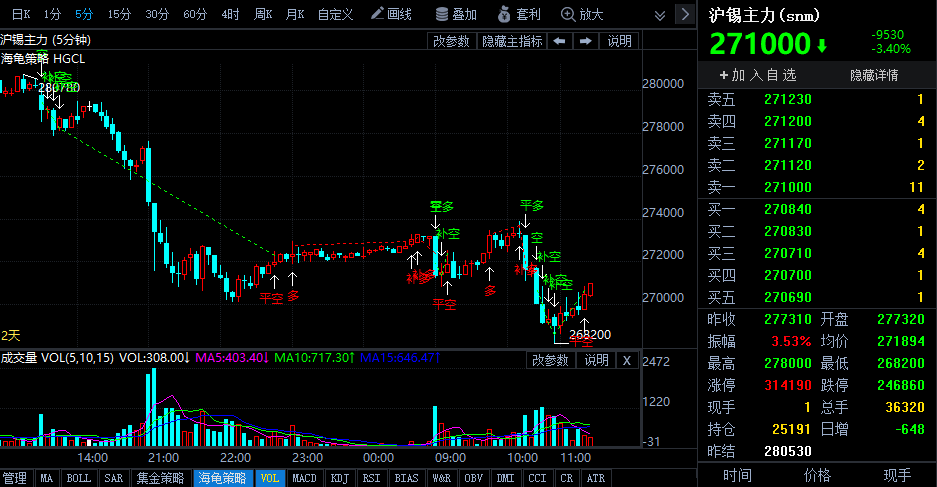Open the 画线 drawing tool

pyautogui.click(x=391, y=14)
